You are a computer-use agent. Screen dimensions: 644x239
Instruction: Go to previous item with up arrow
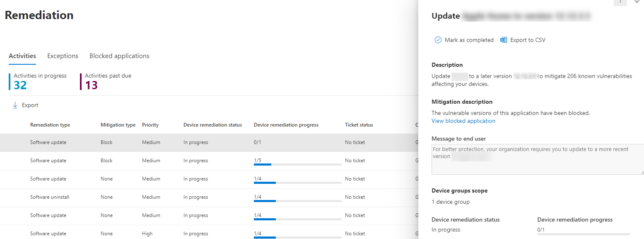point(620,1)
